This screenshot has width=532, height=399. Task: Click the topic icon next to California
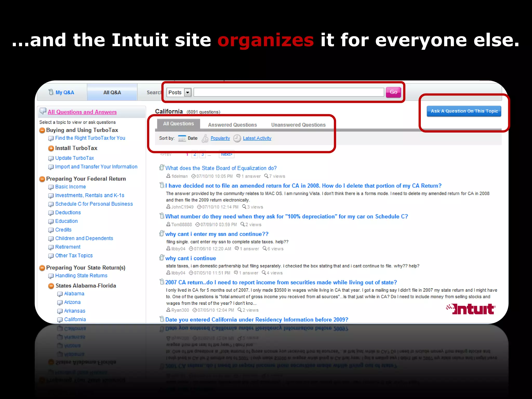pos(60,320)
